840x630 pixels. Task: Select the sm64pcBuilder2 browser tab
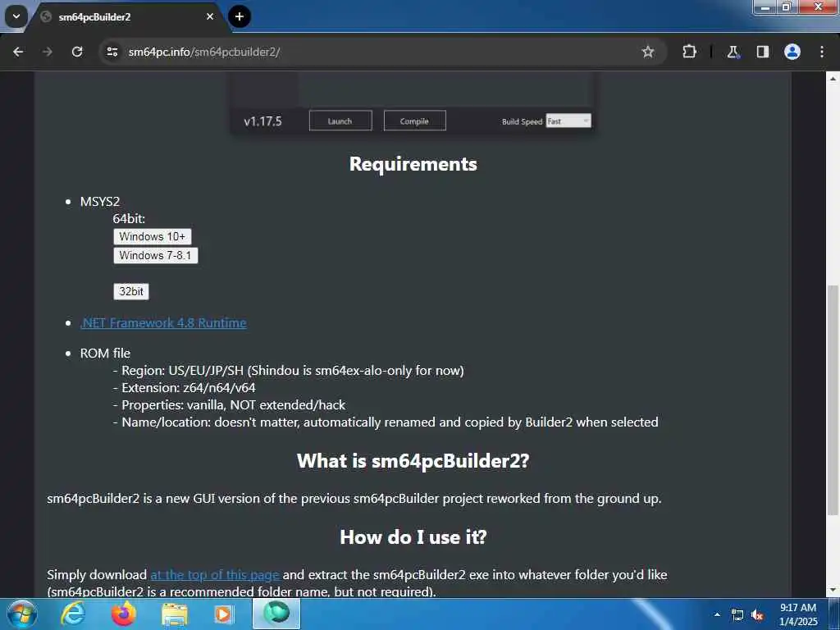click(x=126, y=16)
